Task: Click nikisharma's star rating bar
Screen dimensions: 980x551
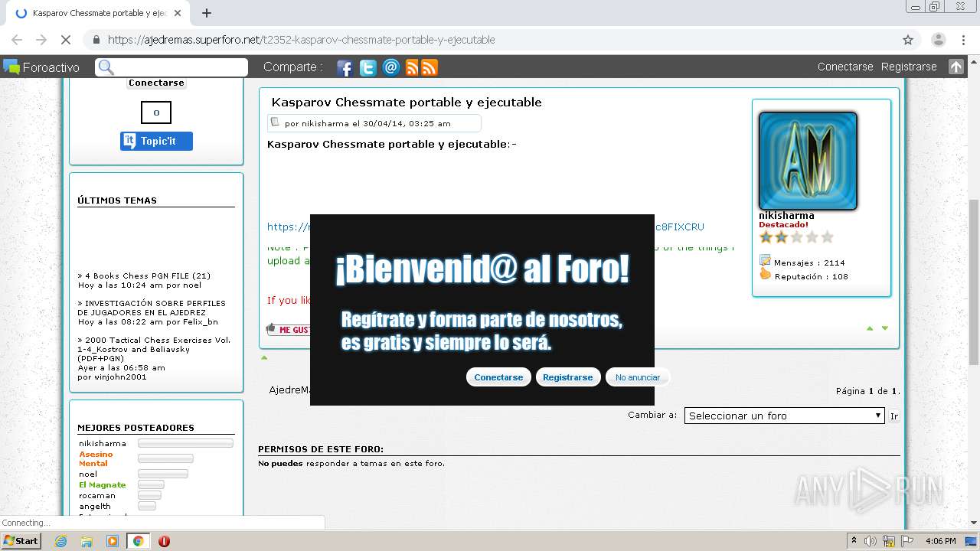Action: coord(796,237)
